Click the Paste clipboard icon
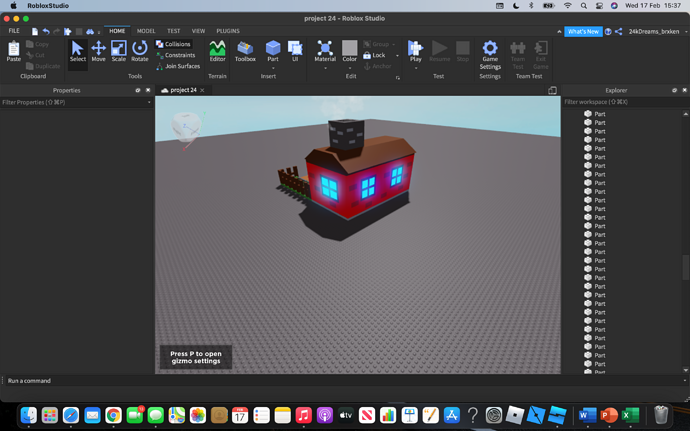The image size is (690, 431). pos(14,52)
